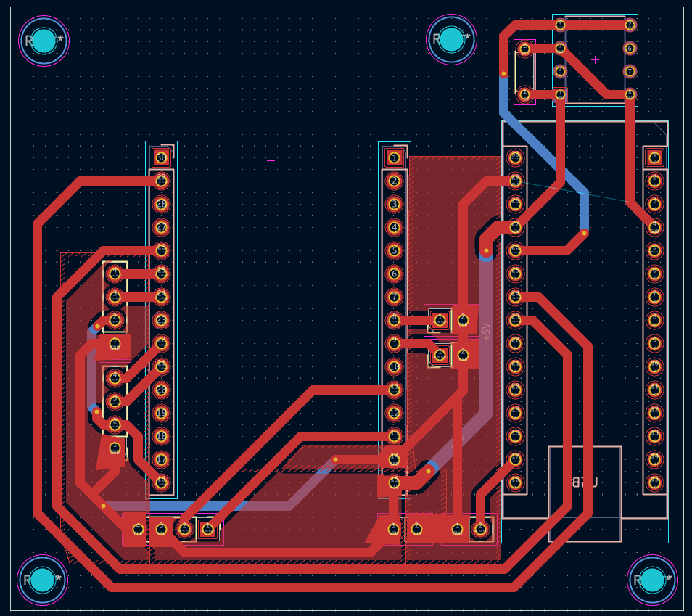Click the GND pad of the magenta connector footprint
The height and width of the screenshot is (616, 692).
point(524,48)
